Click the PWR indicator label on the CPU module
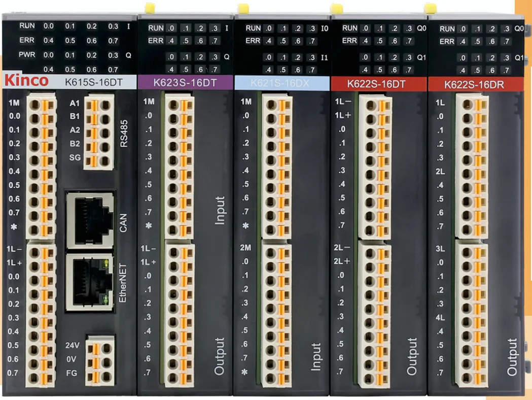The image size is (532, 400). tap(27, 54)
